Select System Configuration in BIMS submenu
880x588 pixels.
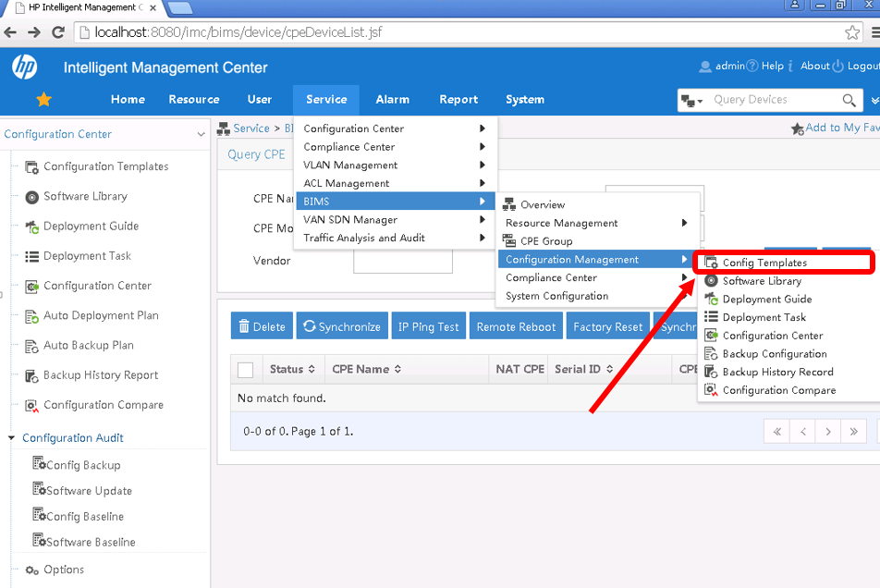[x=599, y=296]
